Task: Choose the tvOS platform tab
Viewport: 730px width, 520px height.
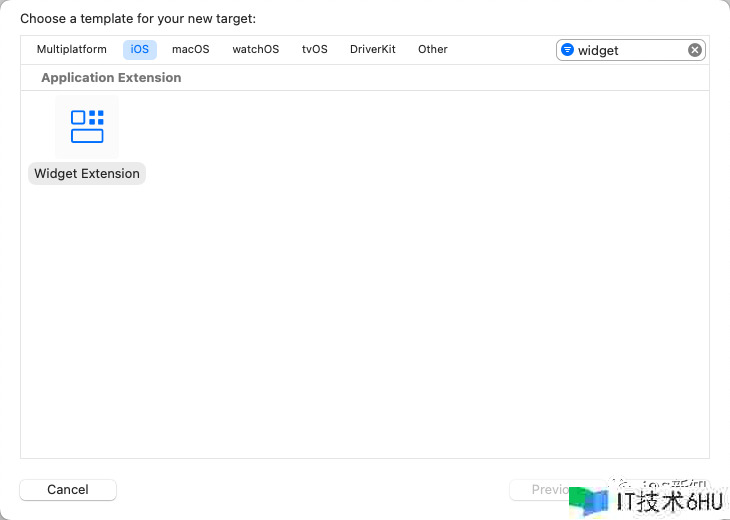Action: [x=314, y=49]
